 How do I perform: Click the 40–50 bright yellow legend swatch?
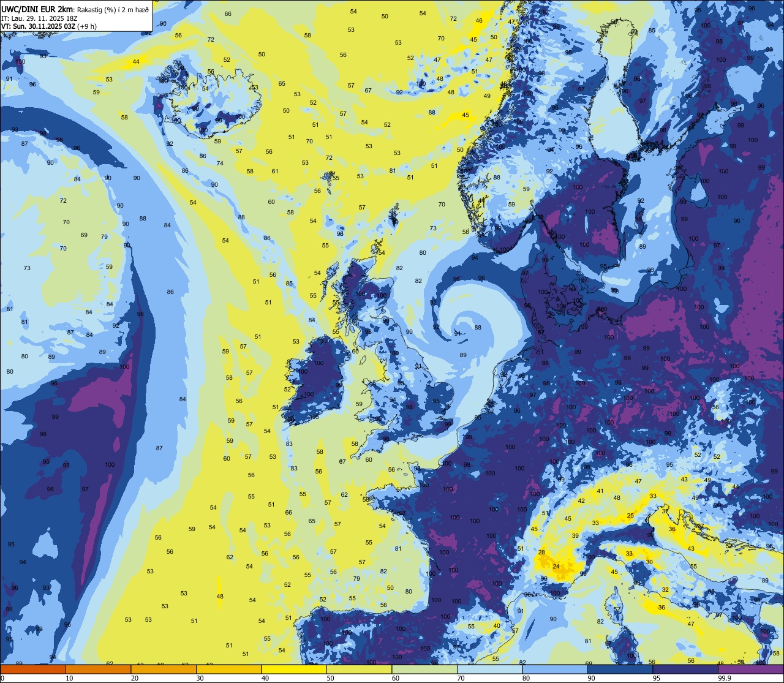(x=294, y=669)
